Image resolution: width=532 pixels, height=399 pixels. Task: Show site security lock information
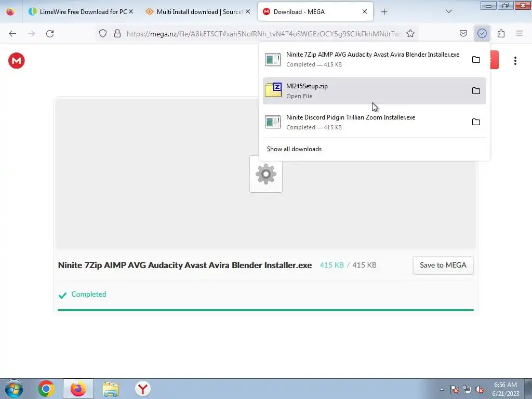click(117, 33)
